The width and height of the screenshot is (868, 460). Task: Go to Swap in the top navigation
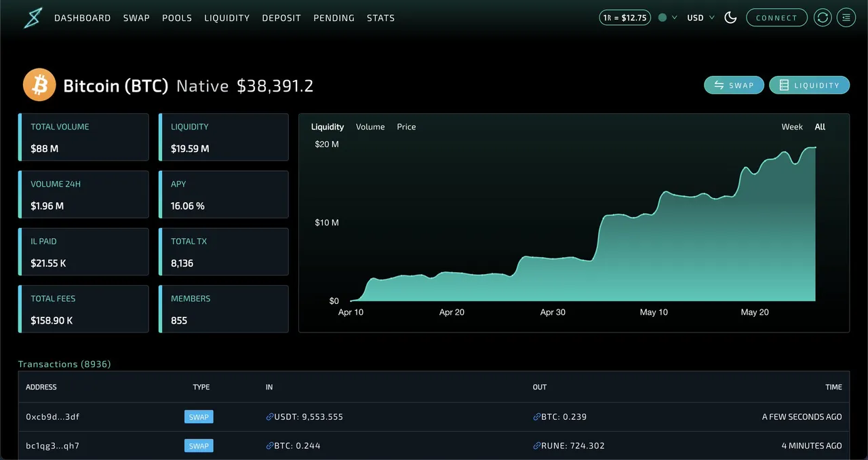(x=136, y=18)
